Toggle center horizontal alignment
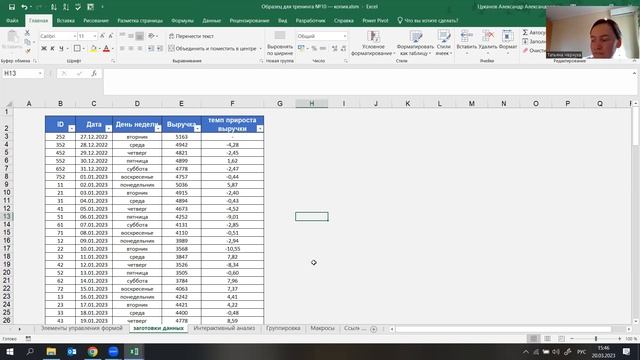This screenshot has height=360, width=640. pos(131,49)
